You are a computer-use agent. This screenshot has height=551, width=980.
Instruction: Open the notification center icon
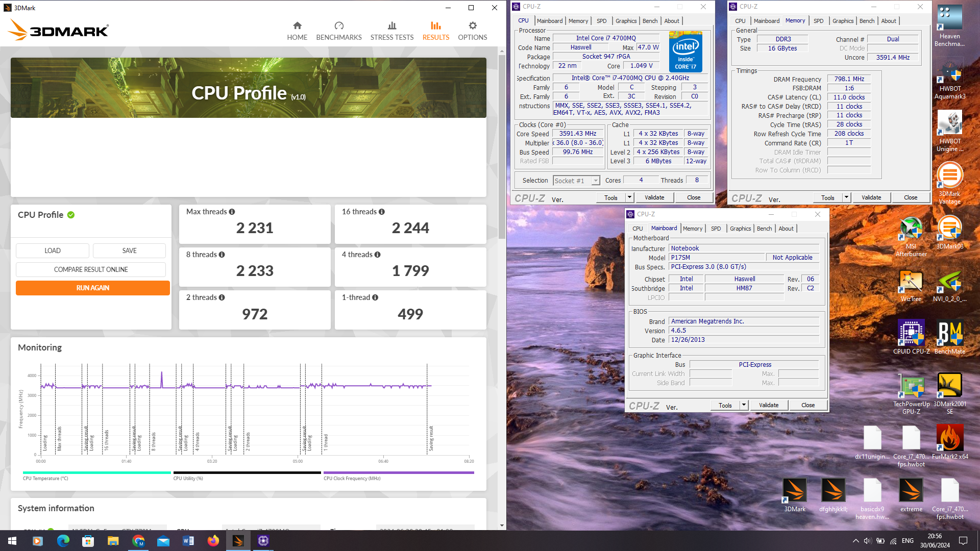(963, 541)
